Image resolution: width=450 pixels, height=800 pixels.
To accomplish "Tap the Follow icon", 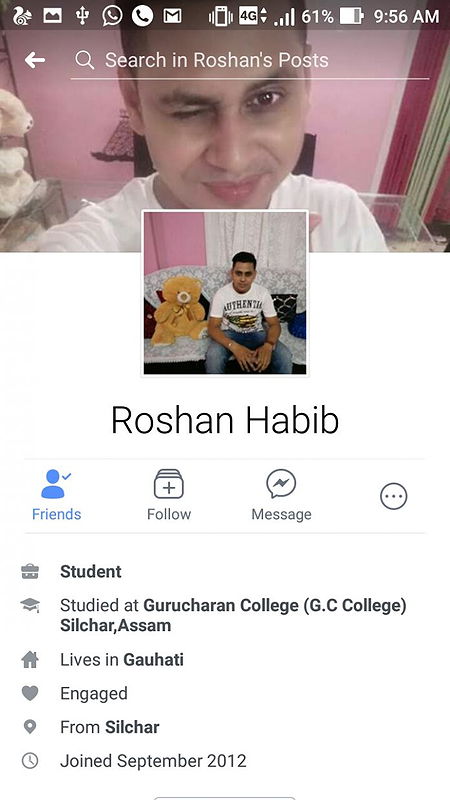I will click(169, 484).
